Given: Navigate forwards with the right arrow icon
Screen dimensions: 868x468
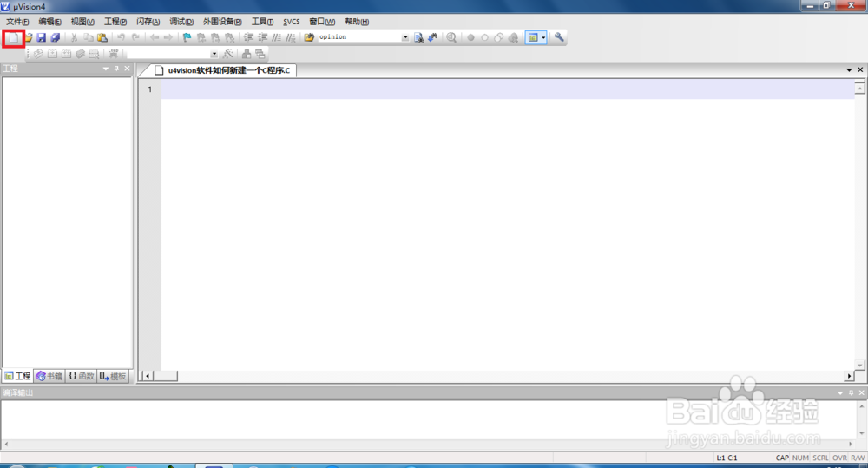Looking at the screenshot, I should [168, 37].
